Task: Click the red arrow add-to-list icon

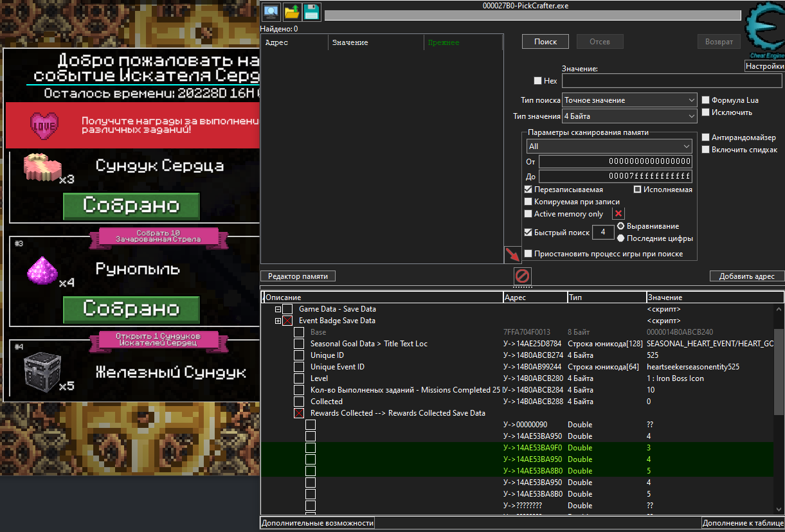Action: coord(513,254)
